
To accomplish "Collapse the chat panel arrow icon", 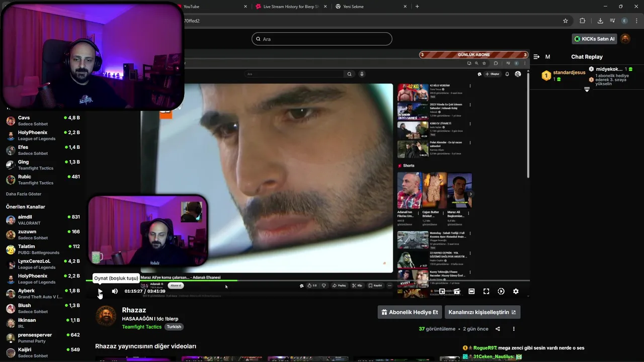I will coord(536,57).
